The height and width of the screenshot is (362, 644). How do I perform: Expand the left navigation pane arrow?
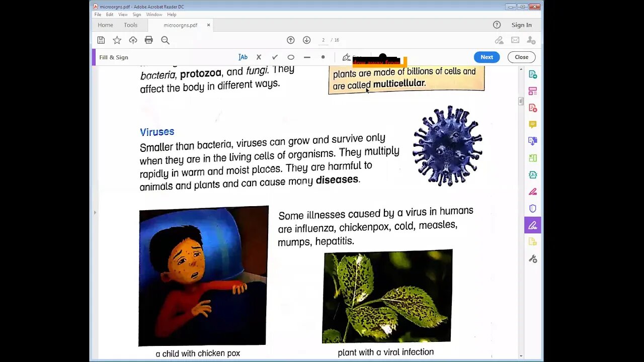pyautogui.click(x=95, y=213)
